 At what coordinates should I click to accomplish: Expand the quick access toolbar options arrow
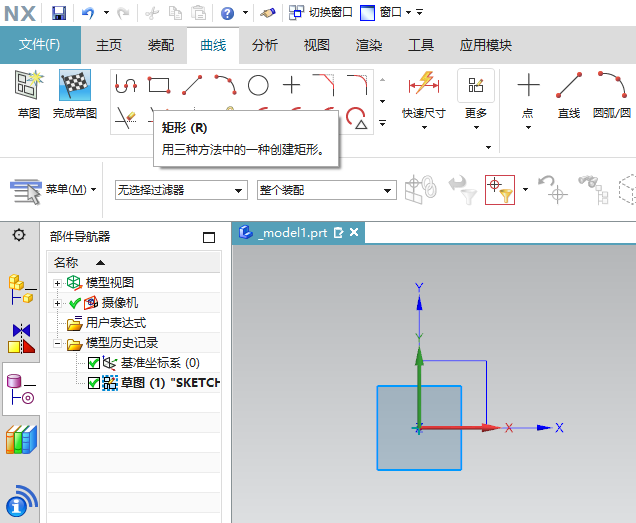[x=420, y=12]
